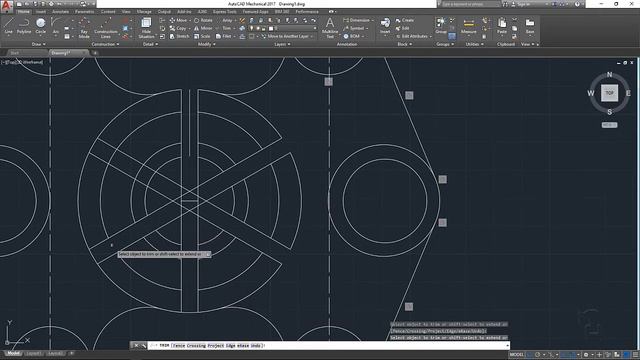Open the Home ribbon tab
The height and width of the screenshot is (360, 640).
24,12
